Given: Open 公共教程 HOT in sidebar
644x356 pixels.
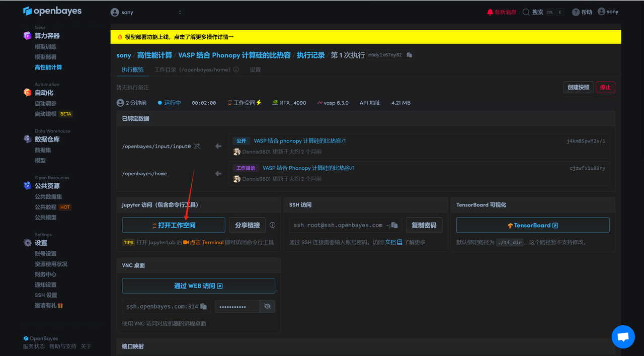Looking at the screenshot, I should [x=53, y=207].
